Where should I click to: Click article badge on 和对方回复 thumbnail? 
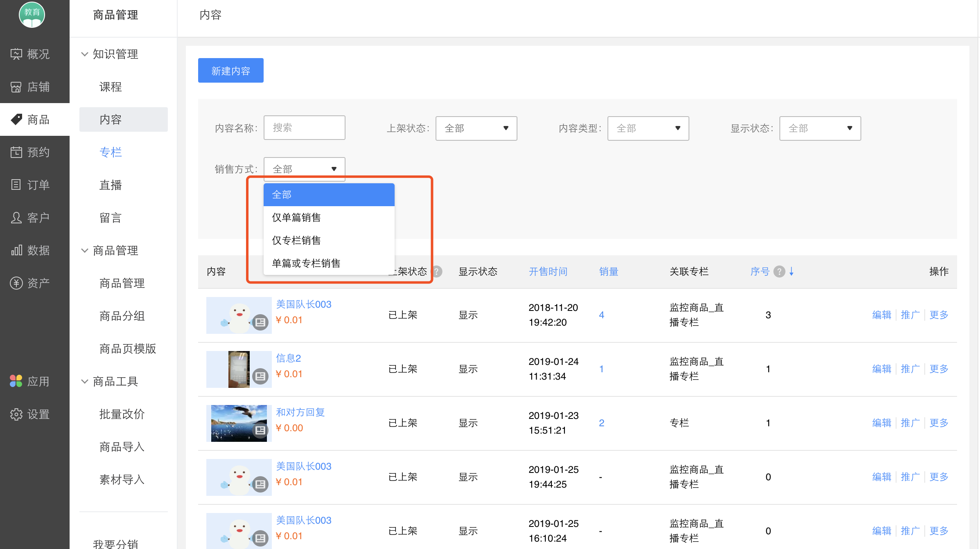(260, 430)
